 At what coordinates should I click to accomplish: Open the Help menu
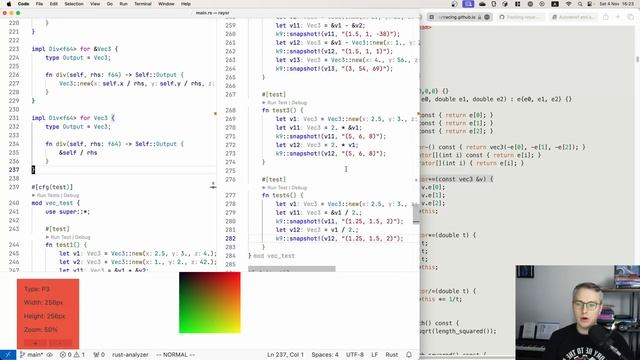[x=186, y=4]
